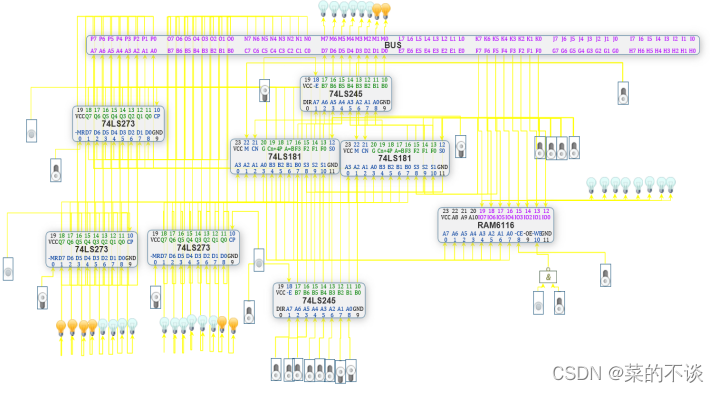Viewport: 719px width, 393px height.
Task: Toggle far-left switch beside bottom-left 74LS273
Action: pyautogui.click(x=8, y=269)
